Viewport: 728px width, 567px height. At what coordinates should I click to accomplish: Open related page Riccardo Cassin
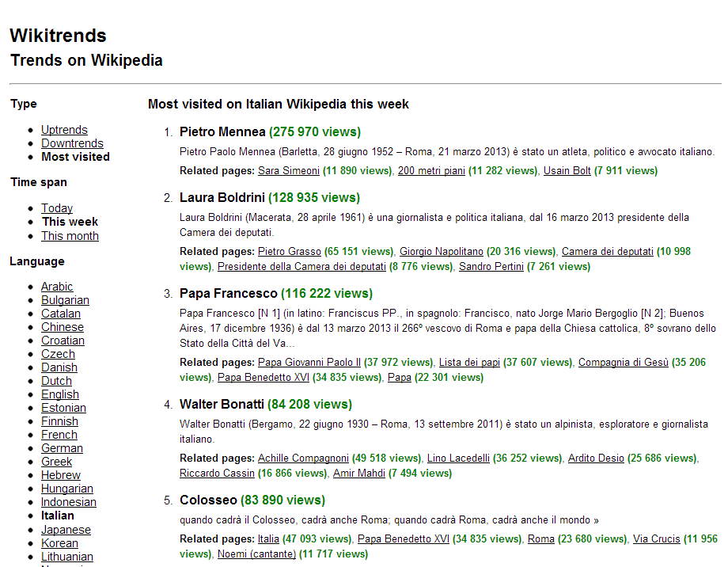pyautogui.click(x=217, y=473)
